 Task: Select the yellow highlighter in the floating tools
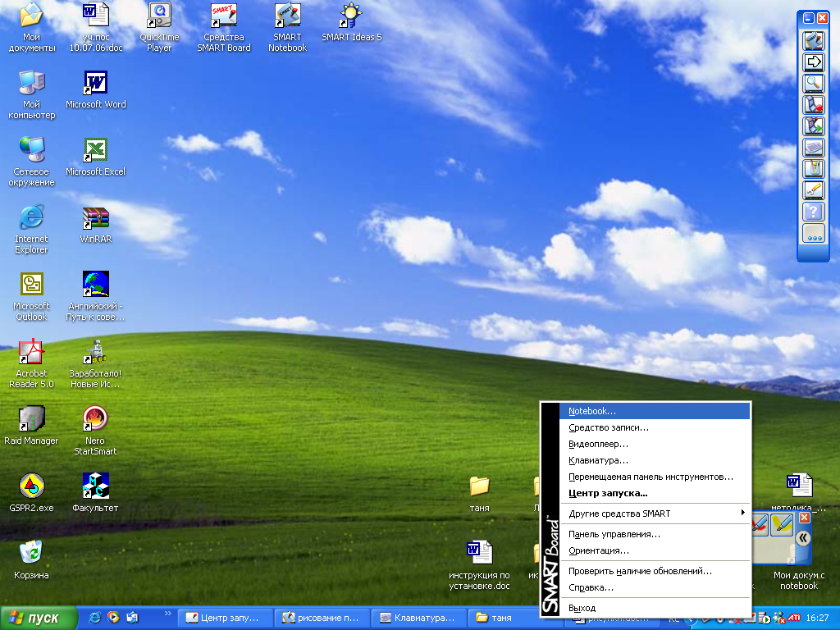point(781,524)
